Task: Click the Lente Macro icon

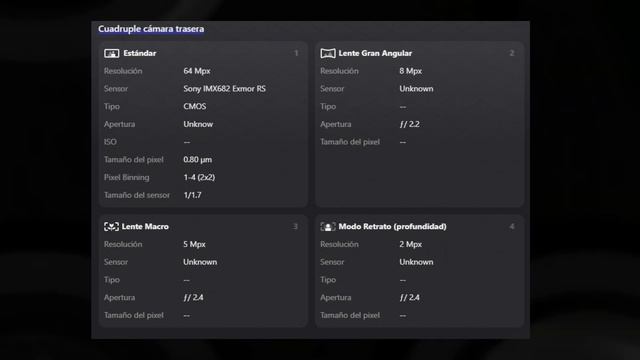Action: 111,227
